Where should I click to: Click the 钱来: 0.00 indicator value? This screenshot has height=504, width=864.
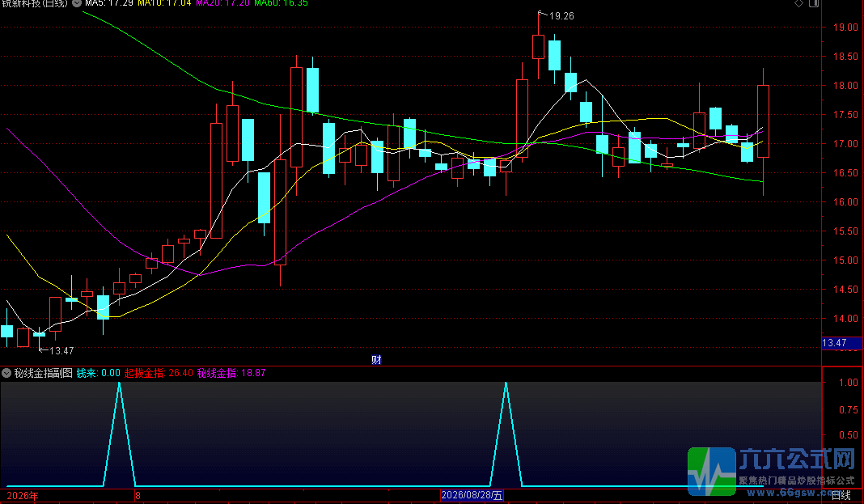[98, 373]
